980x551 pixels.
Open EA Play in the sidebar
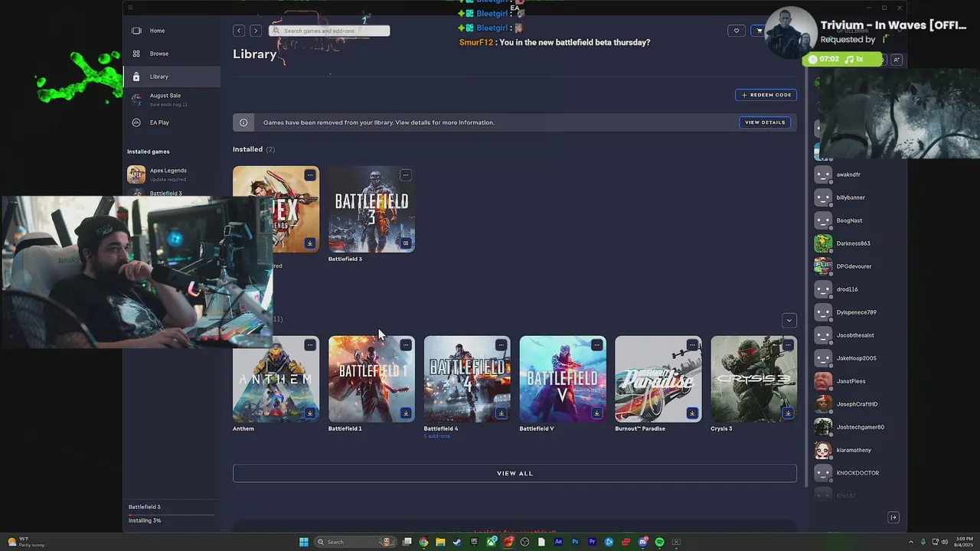171,122
